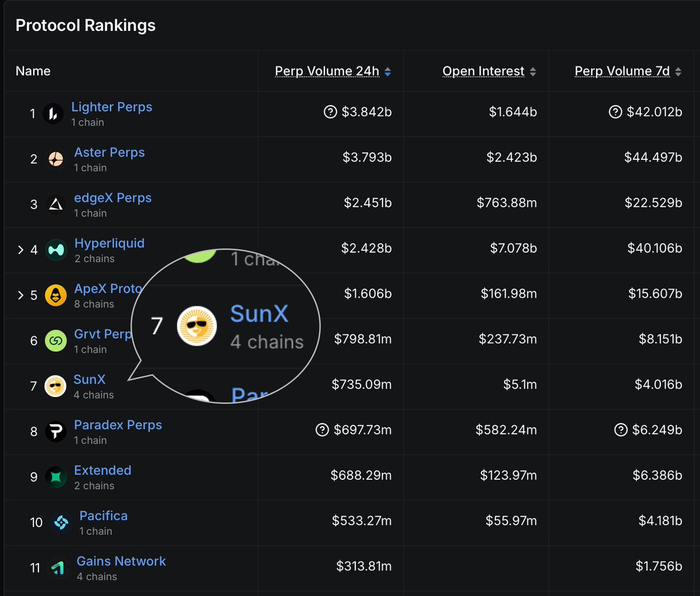Click the Lighter Perps protocol icon
The height and width of the screenshot is (596, 700).
point(54,113)
